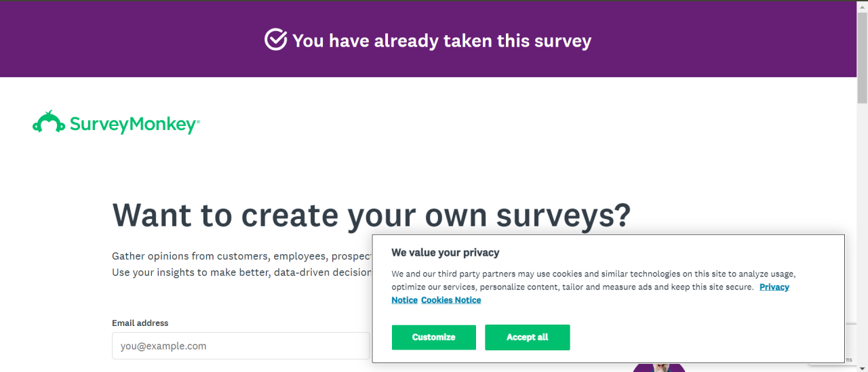
Task: Open the Privacy Notice link
Action: (x=774, y=287)
